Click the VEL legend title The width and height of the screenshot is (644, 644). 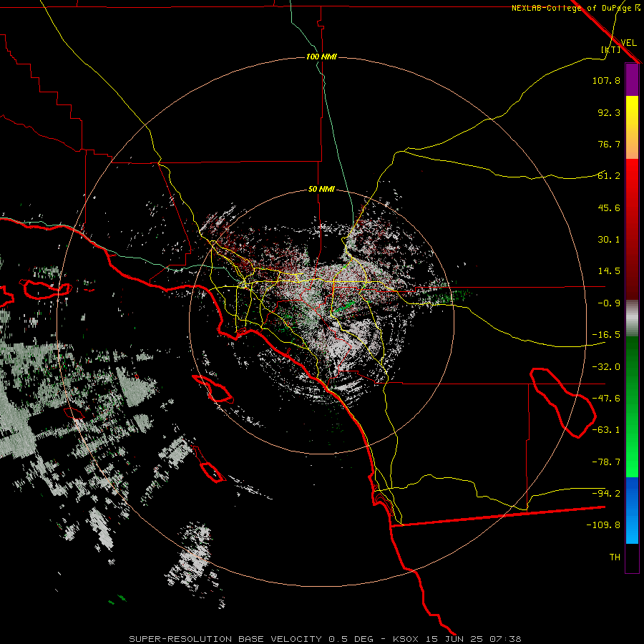point(628,43)
